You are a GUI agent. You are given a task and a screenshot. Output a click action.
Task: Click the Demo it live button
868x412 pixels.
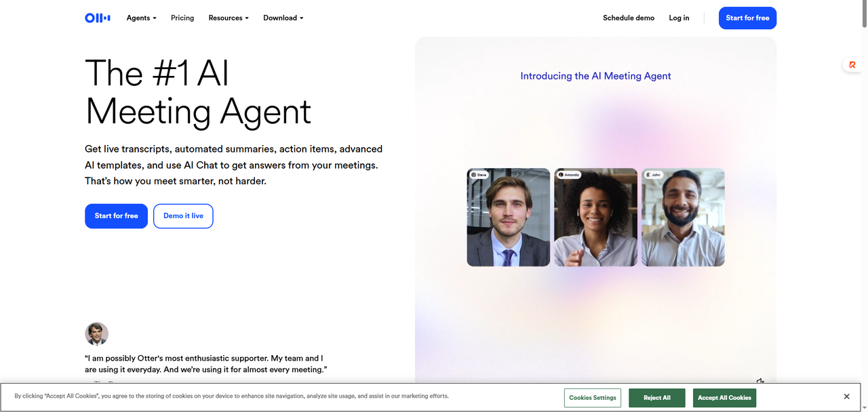click(183, 215)
